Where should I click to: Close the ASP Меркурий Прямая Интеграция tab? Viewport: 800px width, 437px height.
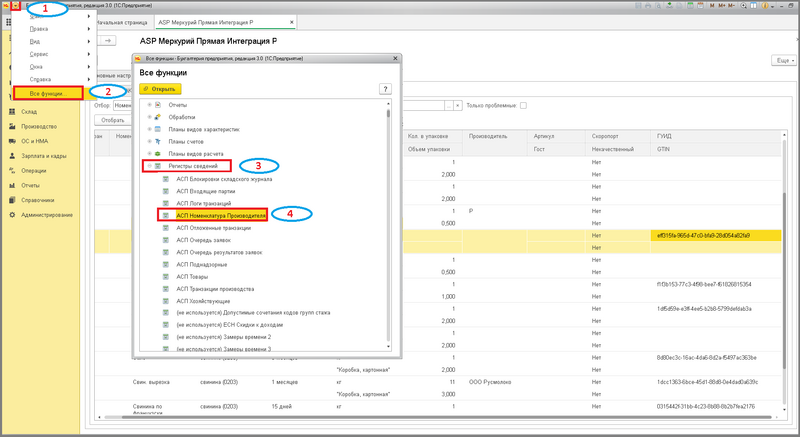pyautogui.click(x=292, y=22)
